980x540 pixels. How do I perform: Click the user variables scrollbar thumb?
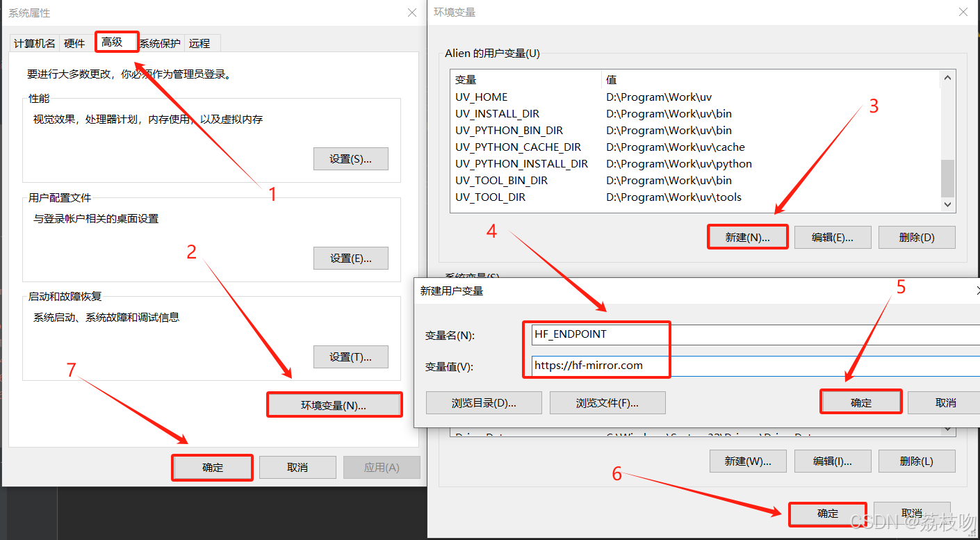pos(947,178)
